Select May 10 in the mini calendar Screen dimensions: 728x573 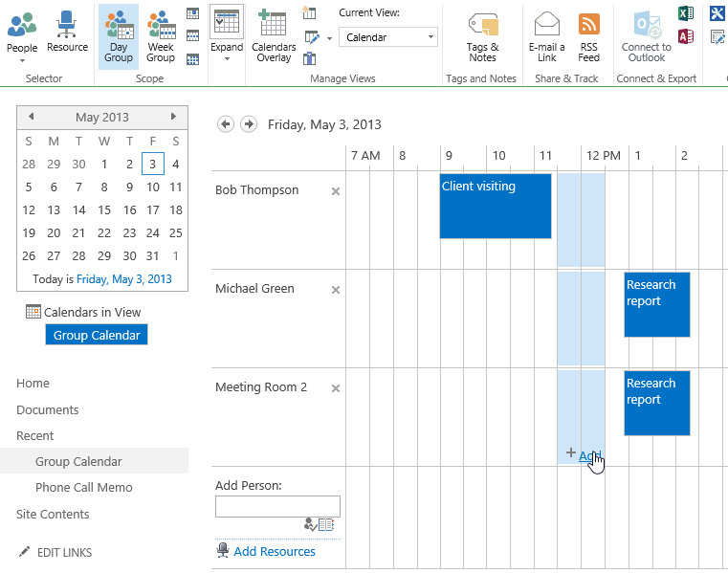tap(153, 187)
